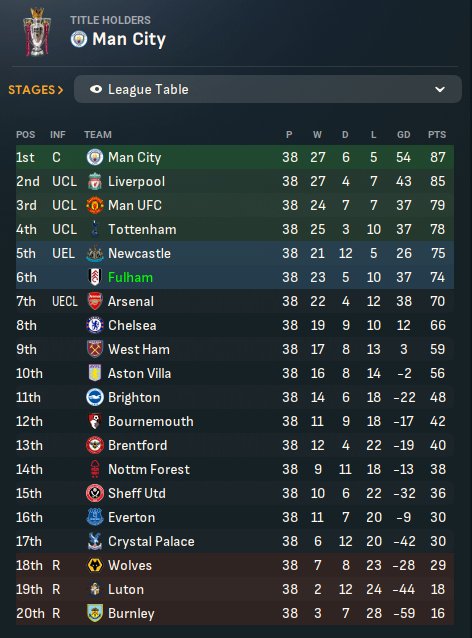Toggle the eye icon beside League Table
The height and width of the screenshot is (638, 472).
pos(96,89)
